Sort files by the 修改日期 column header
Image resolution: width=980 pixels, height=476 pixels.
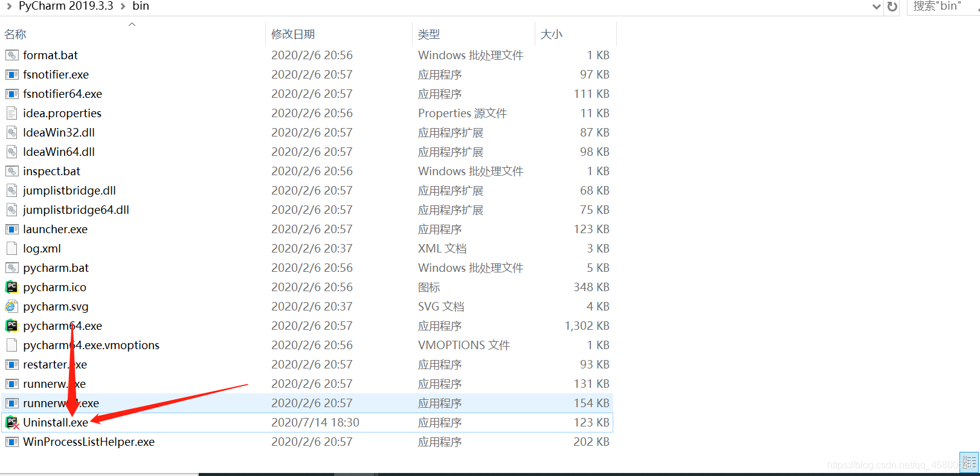tap(293, 34)
